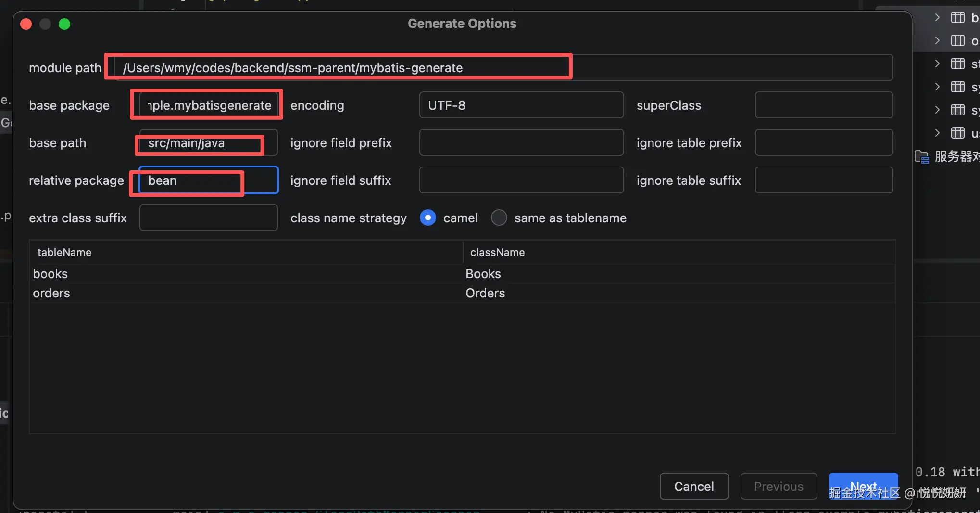Click the className column header
The image size is (980, 513).
point(497,253)
